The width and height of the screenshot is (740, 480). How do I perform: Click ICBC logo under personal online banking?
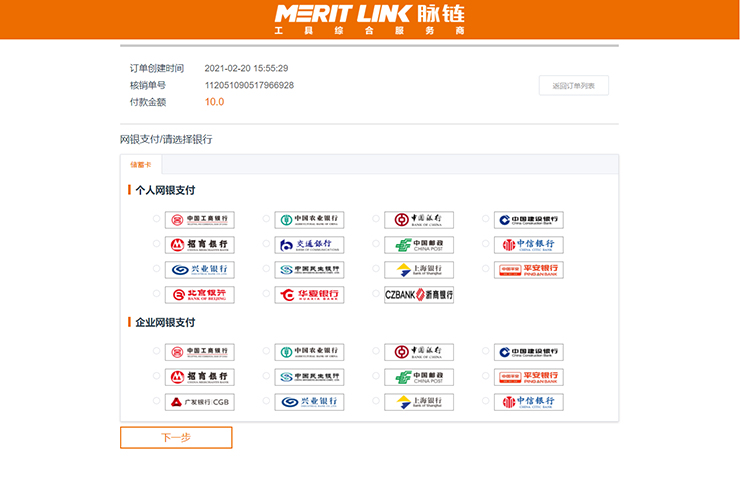(x=200, y=220)
